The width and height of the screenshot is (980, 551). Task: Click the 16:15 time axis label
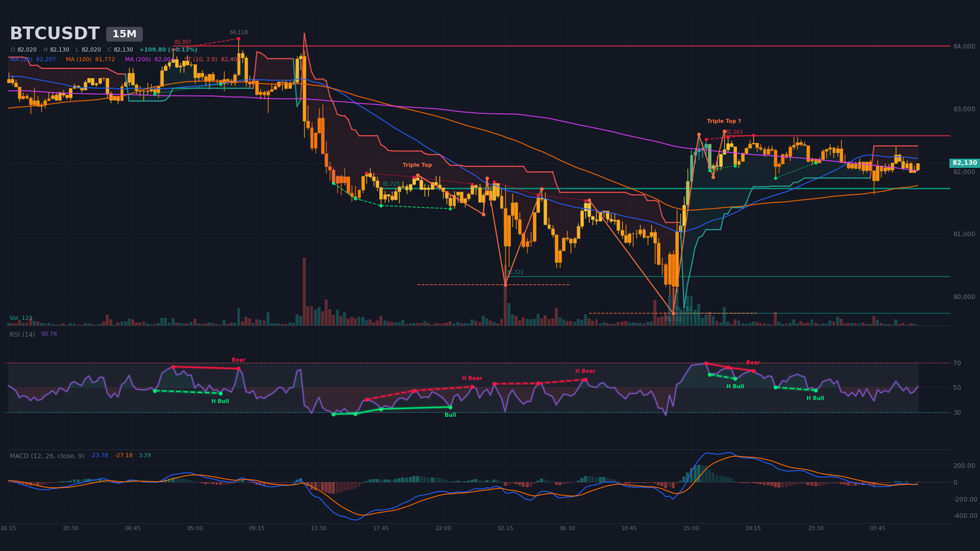point(9,528)
